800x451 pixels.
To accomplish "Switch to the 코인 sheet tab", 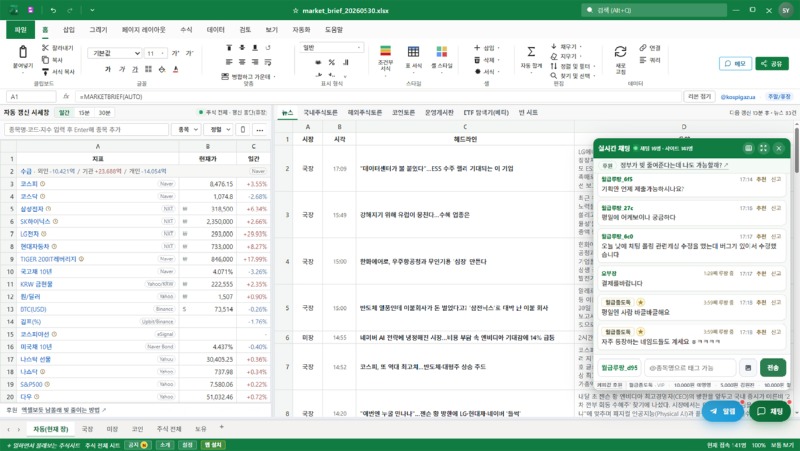I will 137,429.
